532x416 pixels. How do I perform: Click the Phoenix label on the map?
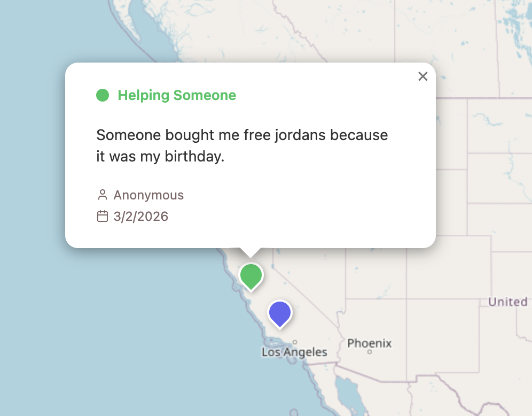point(370,343)
